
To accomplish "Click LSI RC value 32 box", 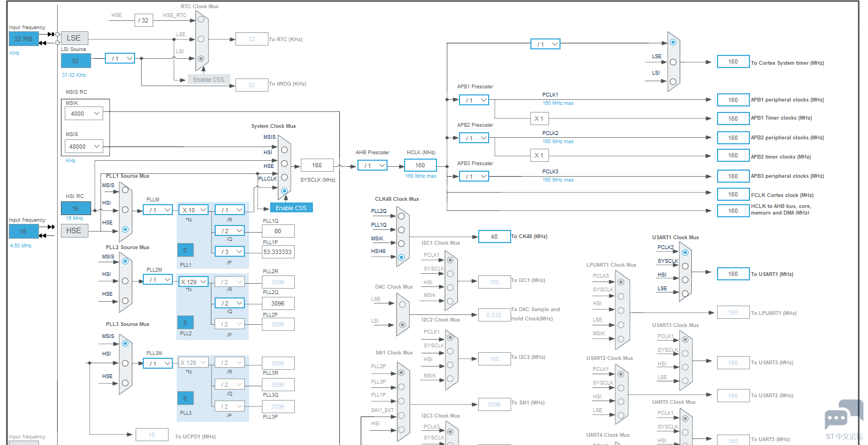I will (76, 61).
